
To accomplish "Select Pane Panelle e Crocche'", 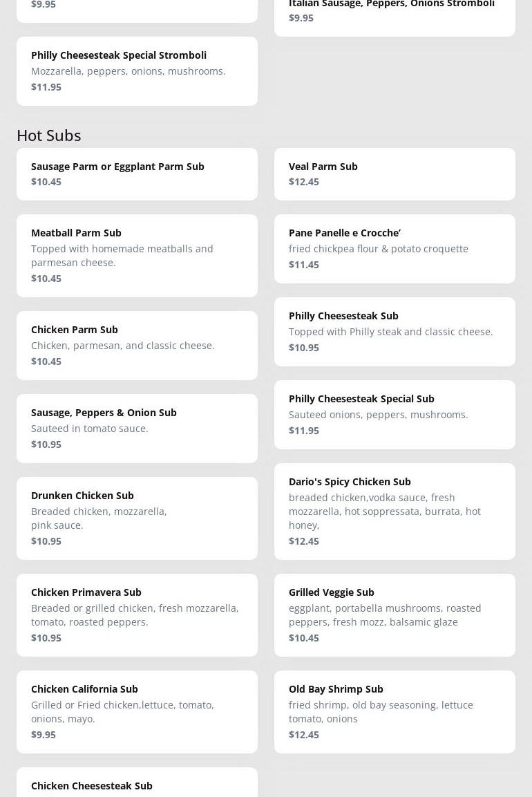I will coord(394,248).
